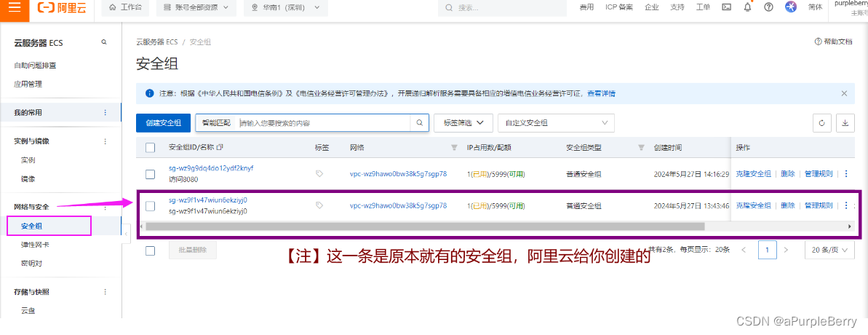The width and height of the screenshot is (868, 335).
Task: Go to the previous page arrow
Action: pyautogui.click(x=744, y=250)
